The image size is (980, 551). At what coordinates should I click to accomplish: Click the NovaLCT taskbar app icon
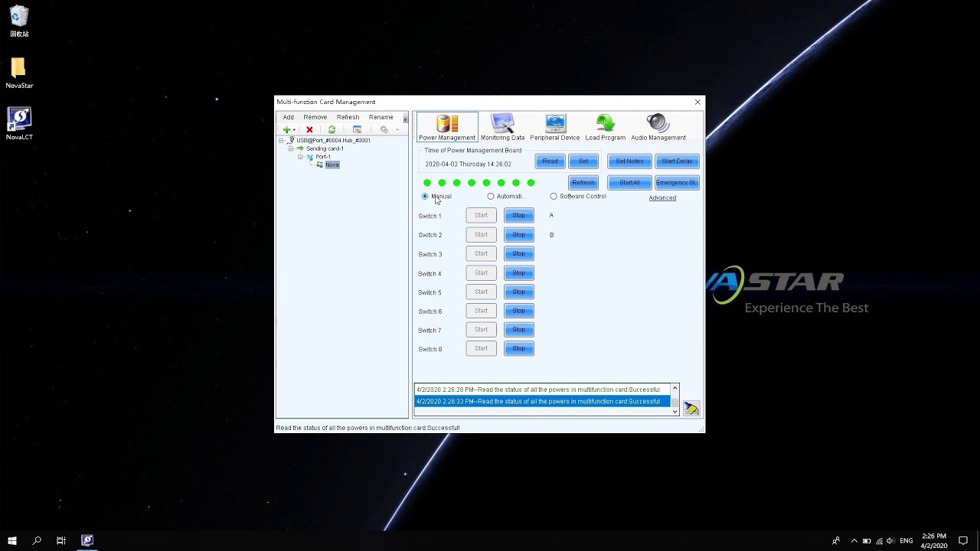[x=87, y=540]
